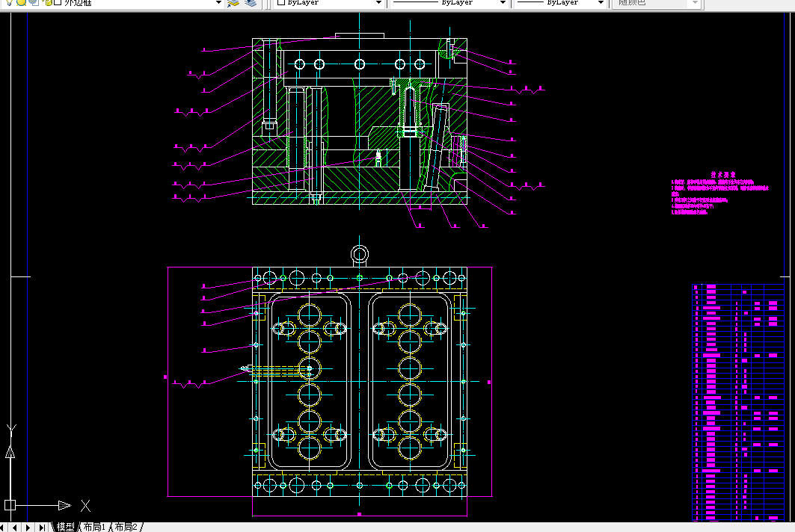The width and height of the screenshot is (795, 532).
Task: Click the next tab arrow
Action: pyautogui.click(x=28, y=528)
